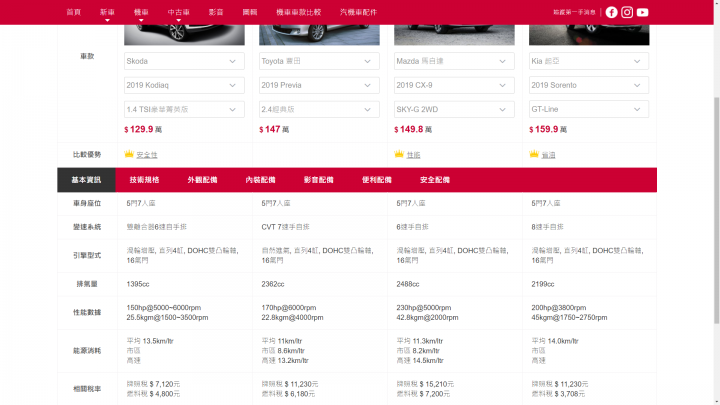Click the 首頁 home link

point(73,12)
